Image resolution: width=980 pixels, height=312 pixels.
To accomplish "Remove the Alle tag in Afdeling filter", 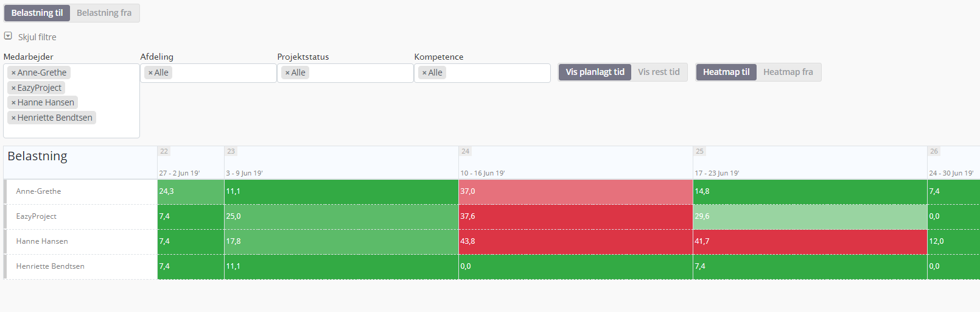I will [150, 73].
